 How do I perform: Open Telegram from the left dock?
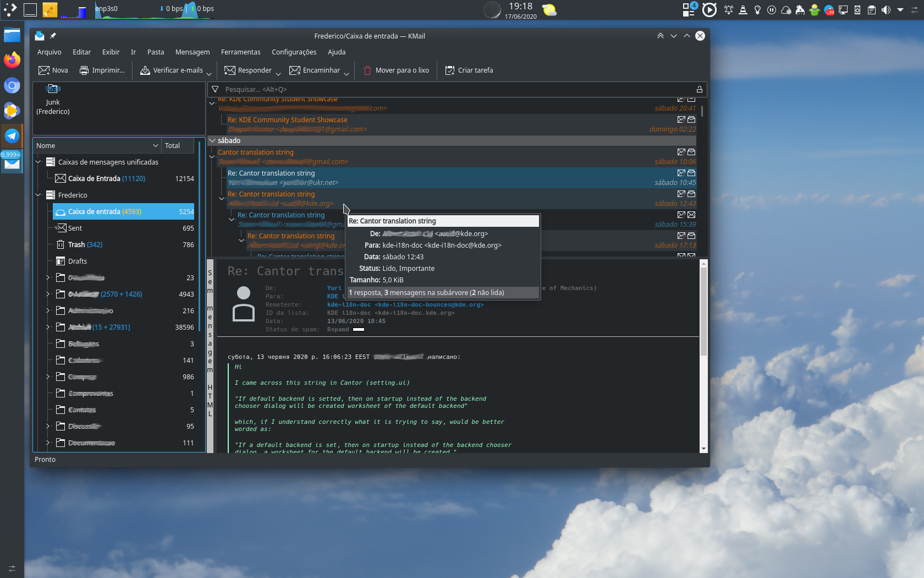12,135
